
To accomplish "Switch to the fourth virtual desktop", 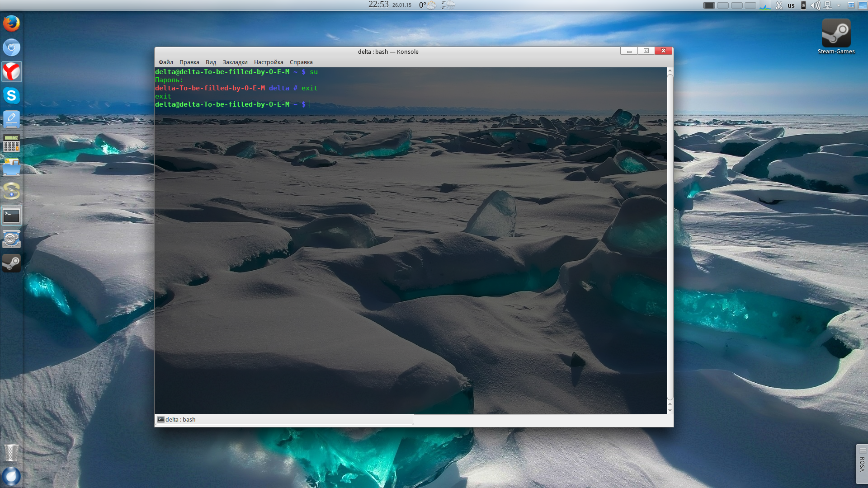I will (x=750, y=5).
